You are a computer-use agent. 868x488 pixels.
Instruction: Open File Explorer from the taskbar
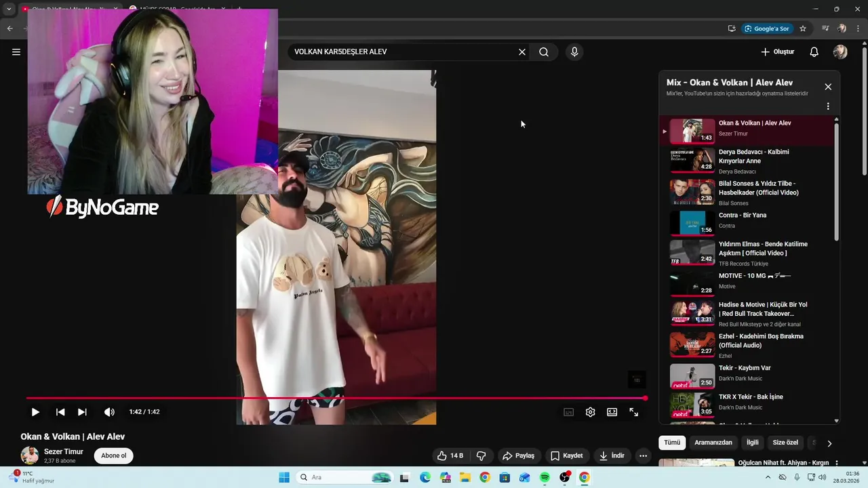point(465,477)
